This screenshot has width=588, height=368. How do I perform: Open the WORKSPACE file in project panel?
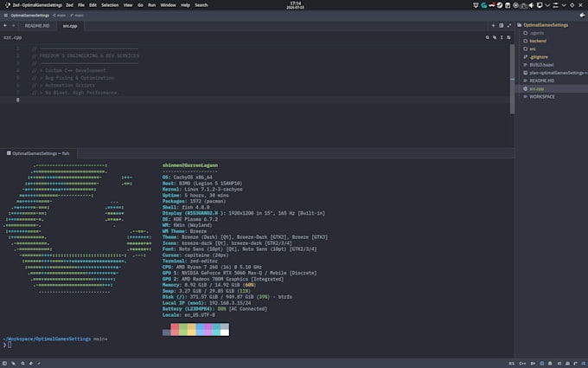point(542,96)
